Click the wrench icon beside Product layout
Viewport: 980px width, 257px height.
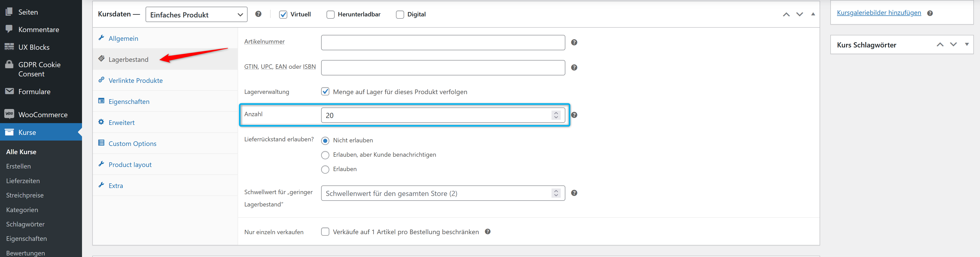click(x=101, y=164)
